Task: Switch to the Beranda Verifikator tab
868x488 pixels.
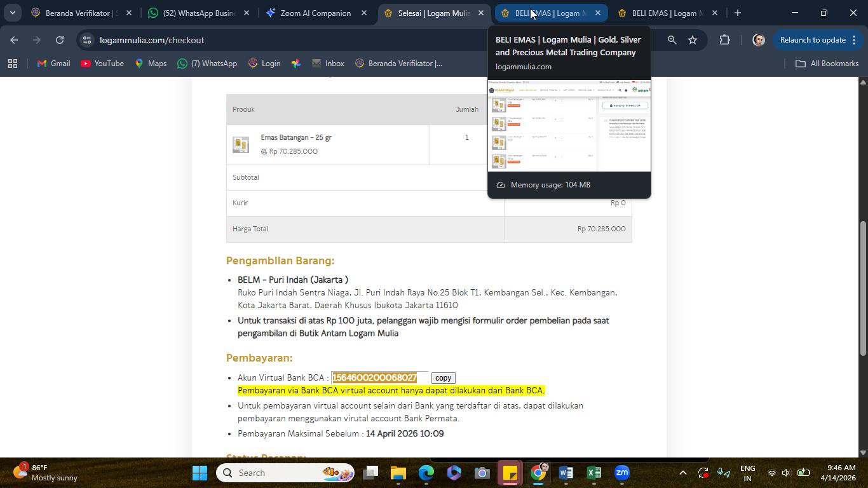Action: 81,13
